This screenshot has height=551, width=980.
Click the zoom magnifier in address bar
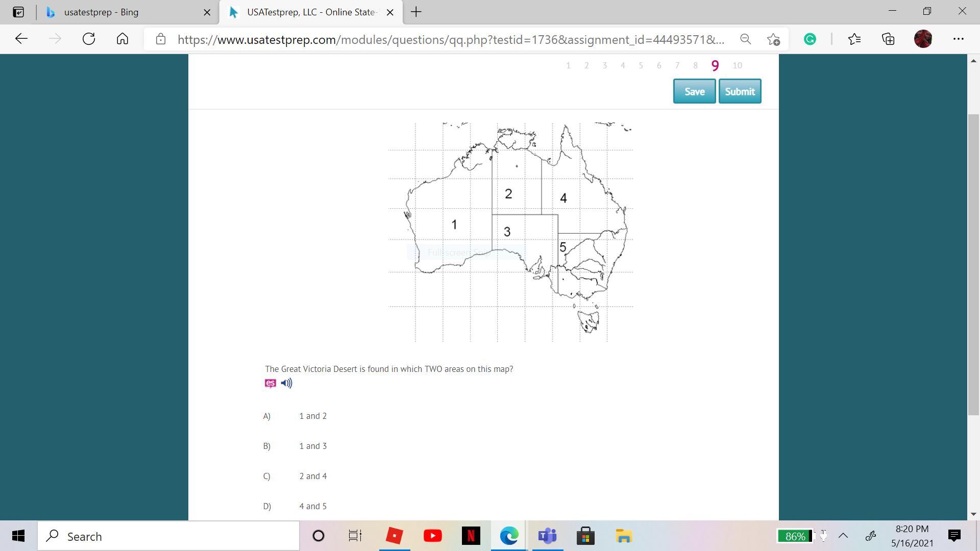coord(745,39)
